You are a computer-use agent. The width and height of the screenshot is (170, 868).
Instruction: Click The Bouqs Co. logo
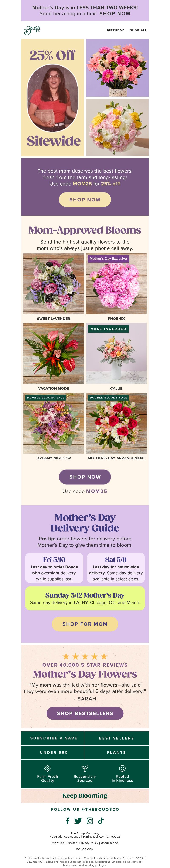point(32,30)
